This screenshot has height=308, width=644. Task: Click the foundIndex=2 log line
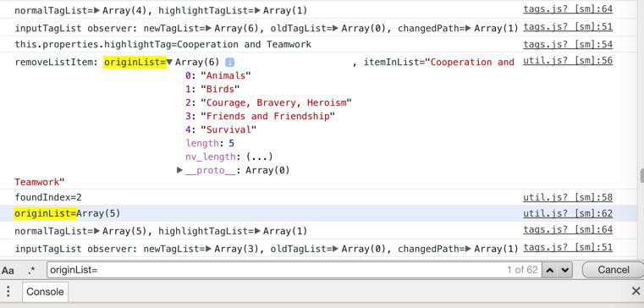pyautogui.click(x=48, y=197)
